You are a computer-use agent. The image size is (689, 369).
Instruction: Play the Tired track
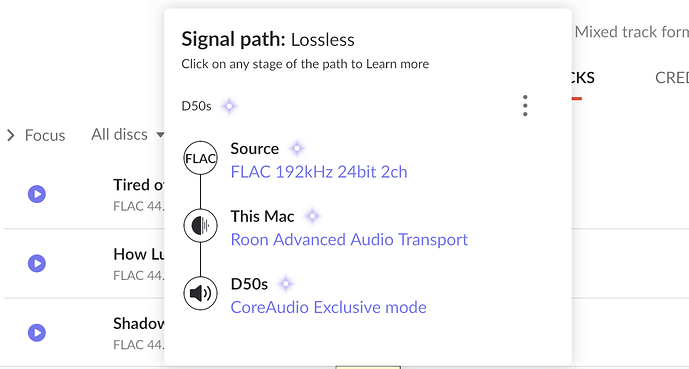point(37,194)
